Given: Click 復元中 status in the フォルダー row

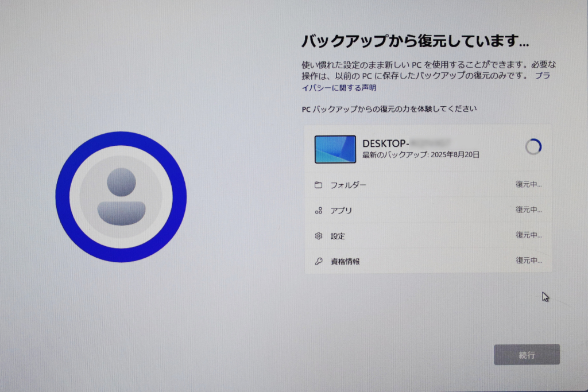Looking at the screenshot, I should pyautogui.click(x=528, y=184).
